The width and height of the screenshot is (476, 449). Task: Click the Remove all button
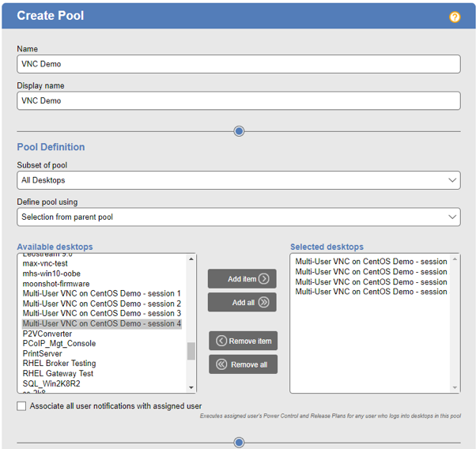[243, 364]
